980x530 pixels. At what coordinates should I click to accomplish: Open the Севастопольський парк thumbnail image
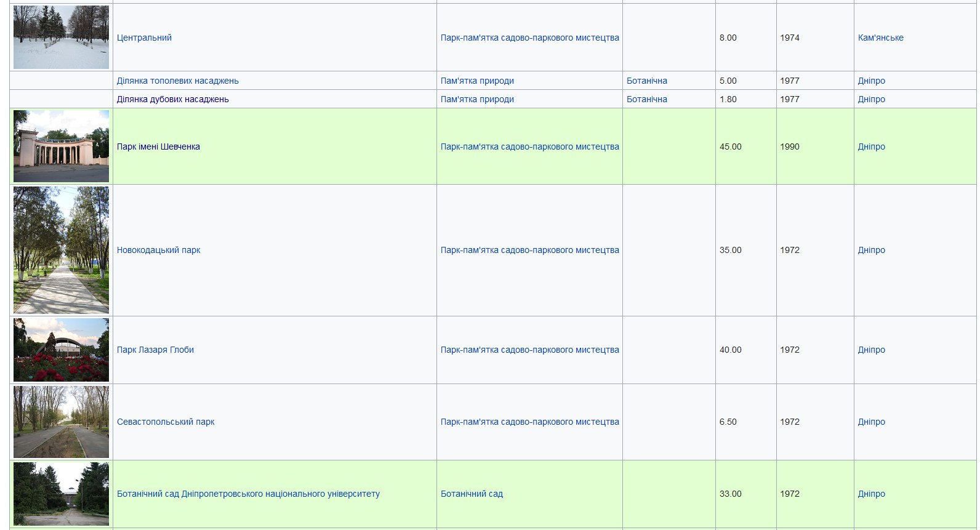pyautogui.click(x=61, y=422)
